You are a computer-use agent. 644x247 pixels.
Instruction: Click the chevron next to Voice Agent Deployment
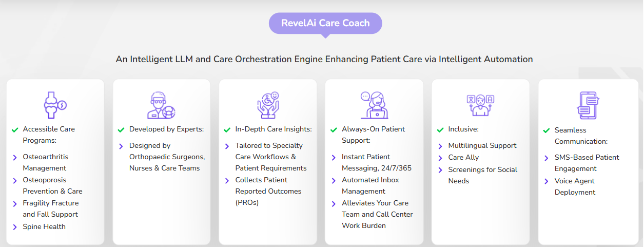(547, 181)
